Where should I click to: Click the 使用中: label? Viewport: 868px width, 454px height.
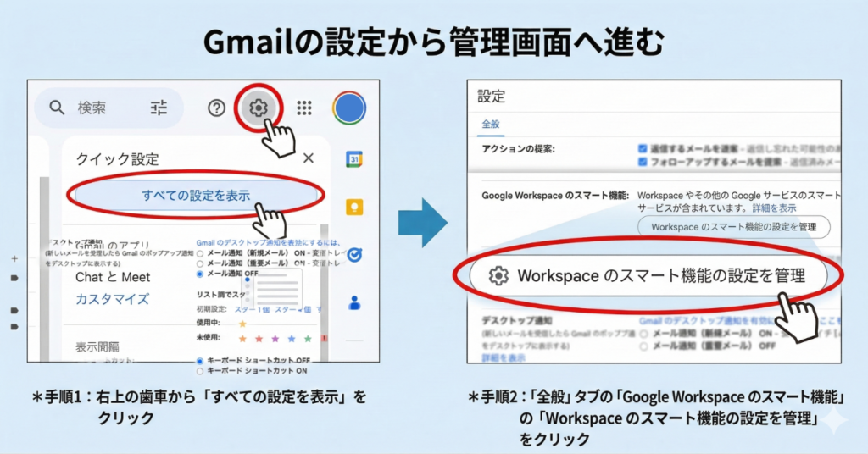pos(209,323)
